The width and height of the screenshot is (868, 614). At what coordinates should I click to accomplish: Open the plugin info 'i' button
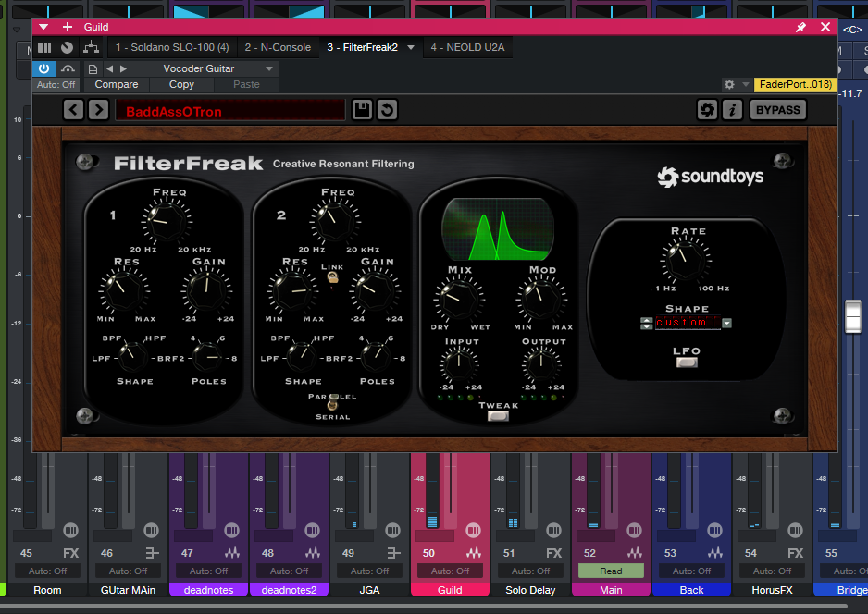coord(732,109)
